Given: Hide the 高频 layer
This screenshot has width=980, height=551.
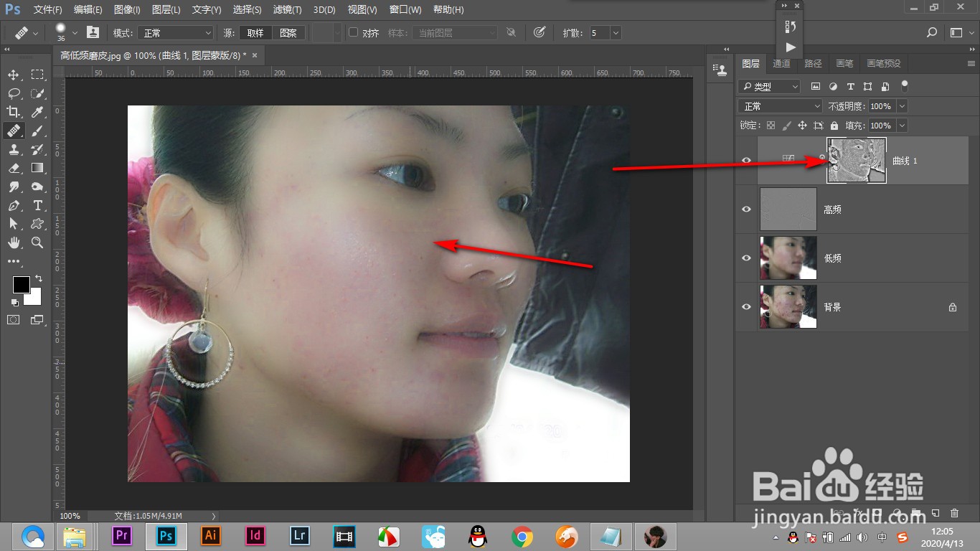Looking at the screenshot, I should tap(746, 209).
